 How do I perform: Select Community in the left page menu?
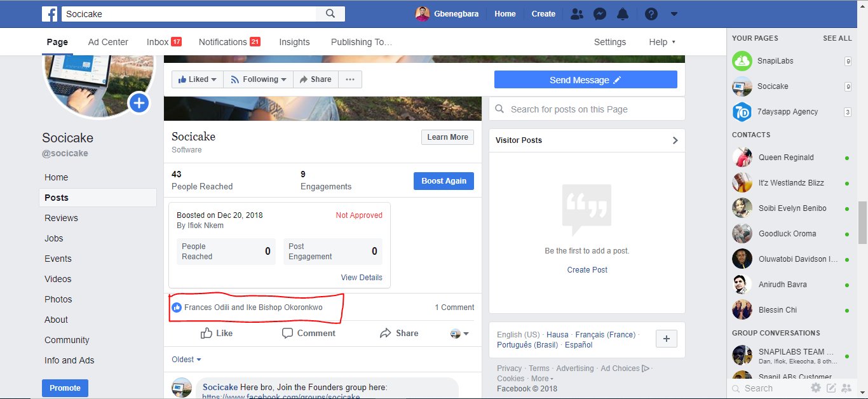click(67, 340)
